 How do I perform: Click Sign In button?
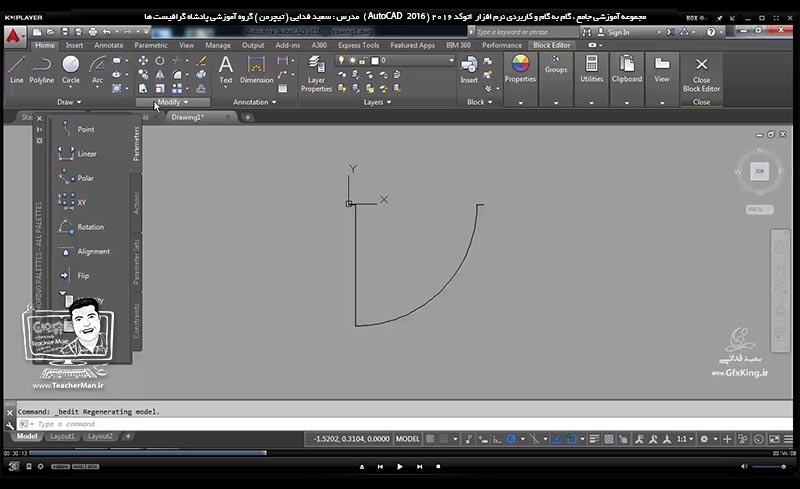tap(613, 32)
